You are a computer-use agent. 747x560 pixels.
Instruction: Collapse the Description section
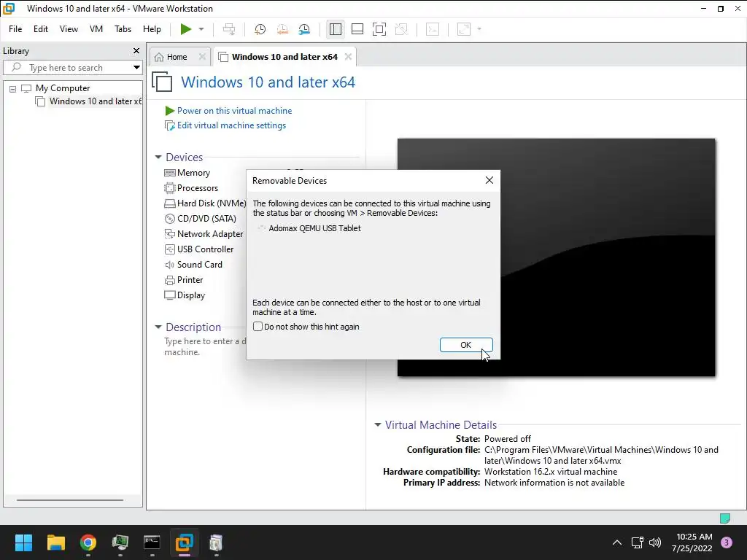(158, 327)
